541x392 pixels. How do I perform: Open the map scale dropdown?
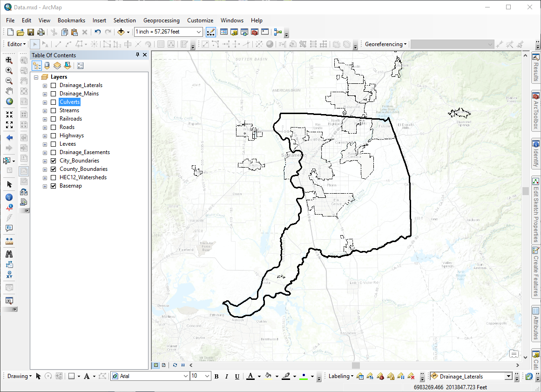[199, 32]
